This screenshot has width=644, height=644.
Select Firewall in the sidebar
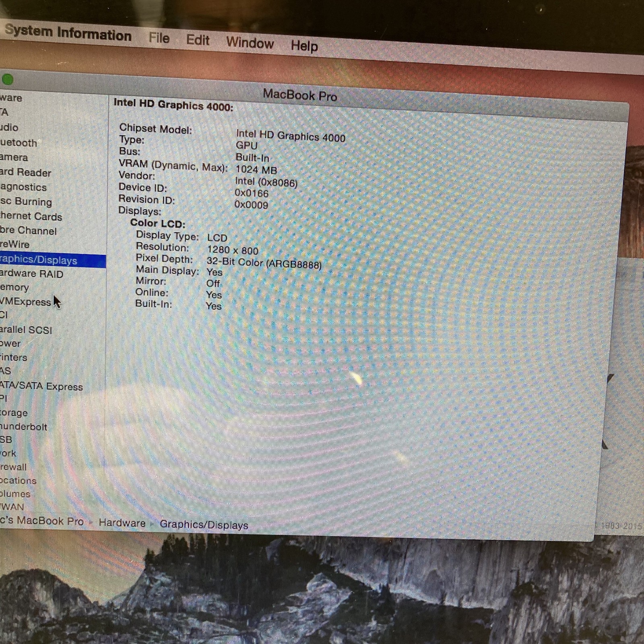(x=13, y=467)
